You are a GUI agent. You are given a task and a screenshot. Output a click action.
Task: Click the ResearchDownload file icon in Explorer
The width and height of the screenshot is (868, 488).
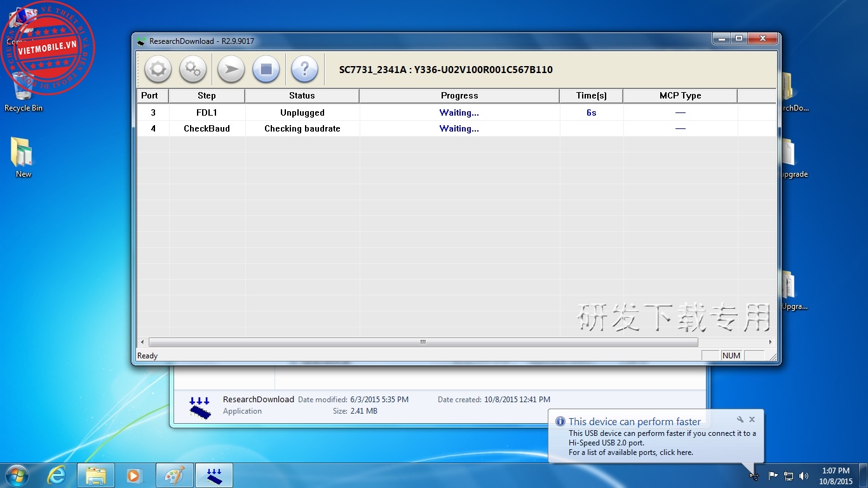point(200,407)
